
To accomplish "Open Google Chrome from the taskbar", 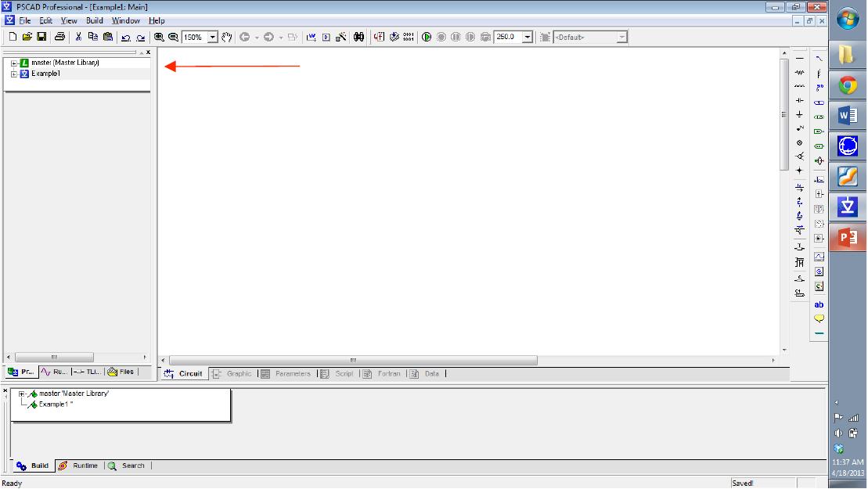I will pyautogui.click(x=848, y=85).
